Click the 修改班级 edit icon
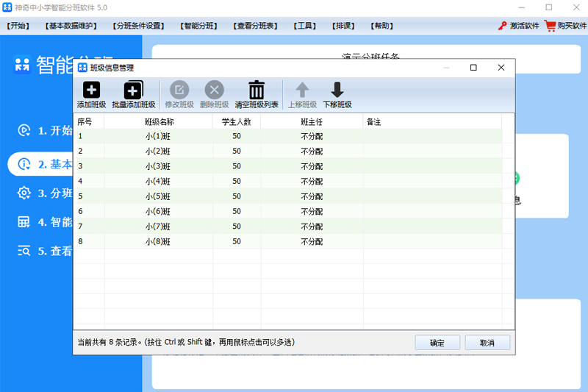Viewport: 588px width, 392px height. point(179,90)
